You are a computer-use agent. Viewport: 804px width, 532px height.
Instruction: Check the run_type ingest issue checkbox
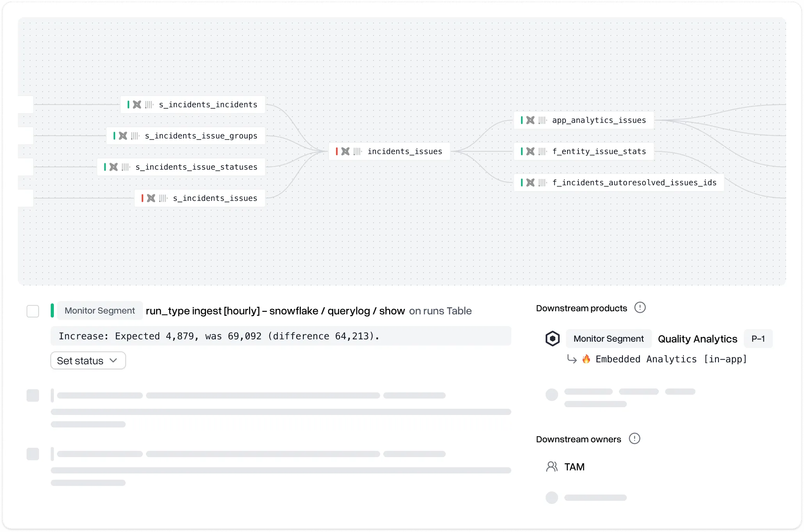(33, 311)
